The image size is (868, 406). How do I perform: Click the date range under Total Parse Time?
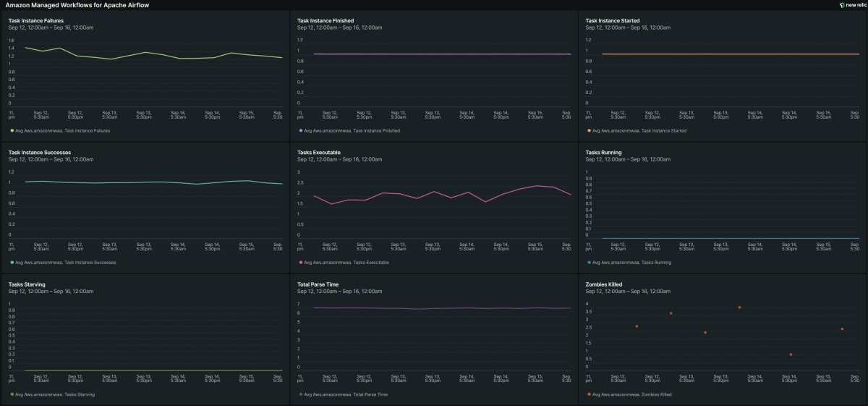pyautogui.click(x=339, y=291)
